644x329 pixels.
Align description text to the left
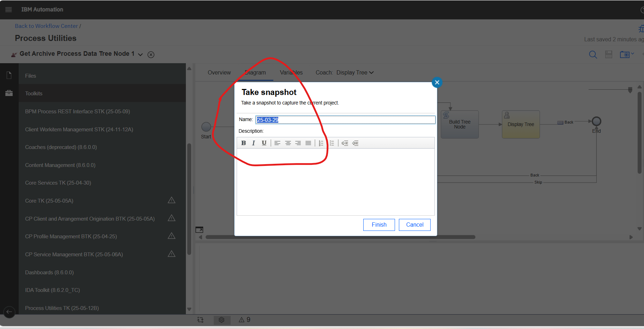point(277,143)
